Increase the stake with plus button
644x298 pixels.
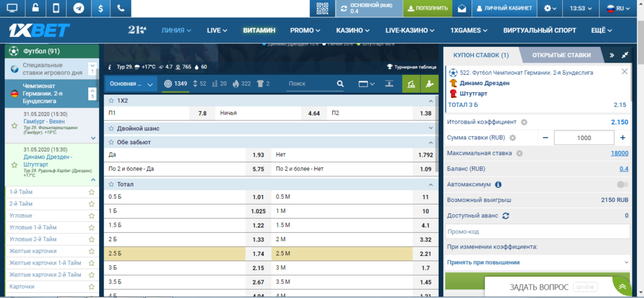[622, 138]
